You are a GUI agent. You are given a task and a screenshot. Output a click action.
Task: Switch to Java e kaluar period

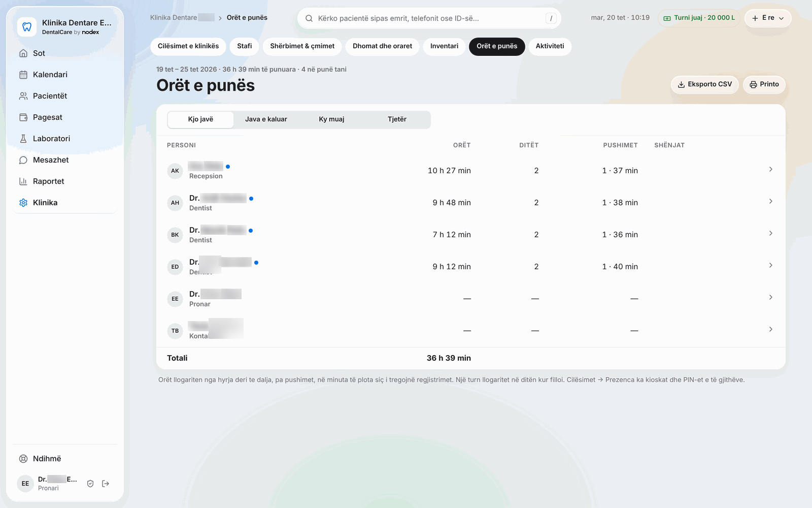coord(266,119)
